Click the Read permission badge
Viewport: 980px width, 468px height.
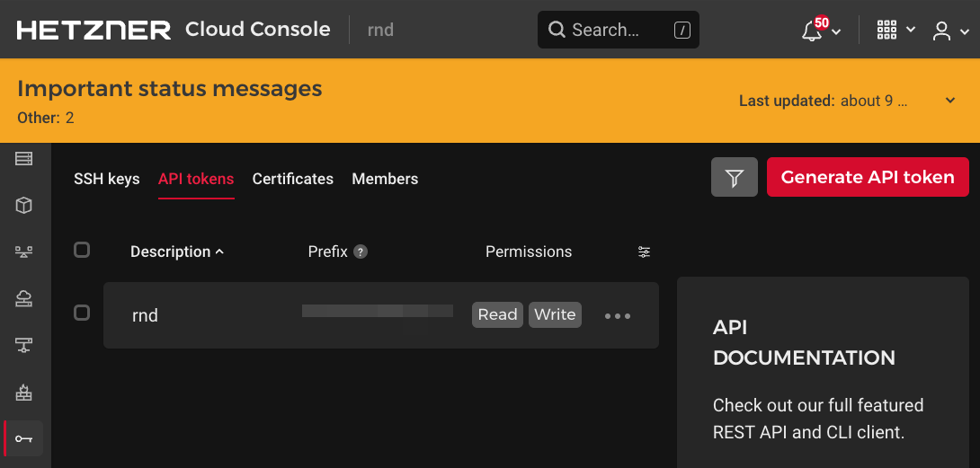497,315
